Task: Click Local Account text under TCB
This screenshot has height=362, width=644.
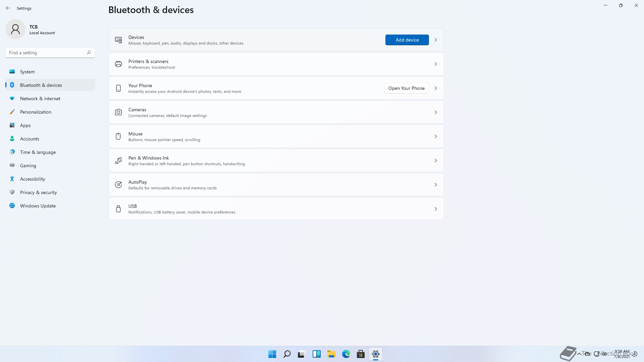Action: tap(42, 33)
